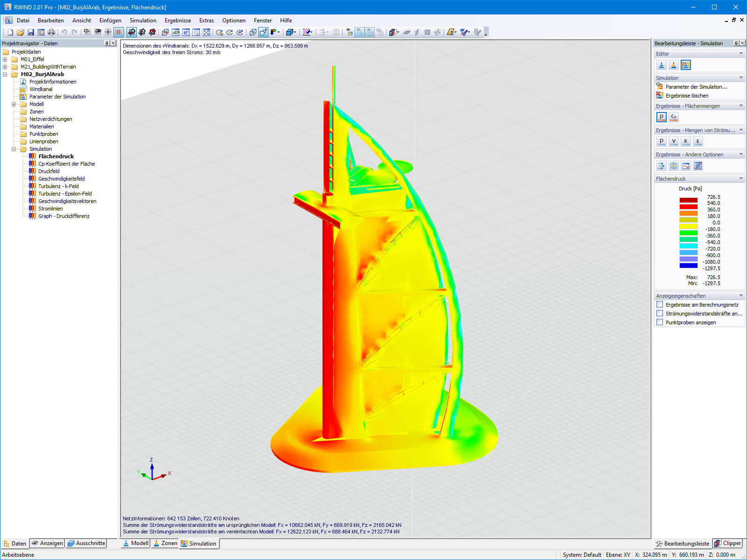Screen dimensions: 747x560
Task: Toggle 'Strömungswiderstandskräfte an...' checkbox
Action: pos(660,314)
